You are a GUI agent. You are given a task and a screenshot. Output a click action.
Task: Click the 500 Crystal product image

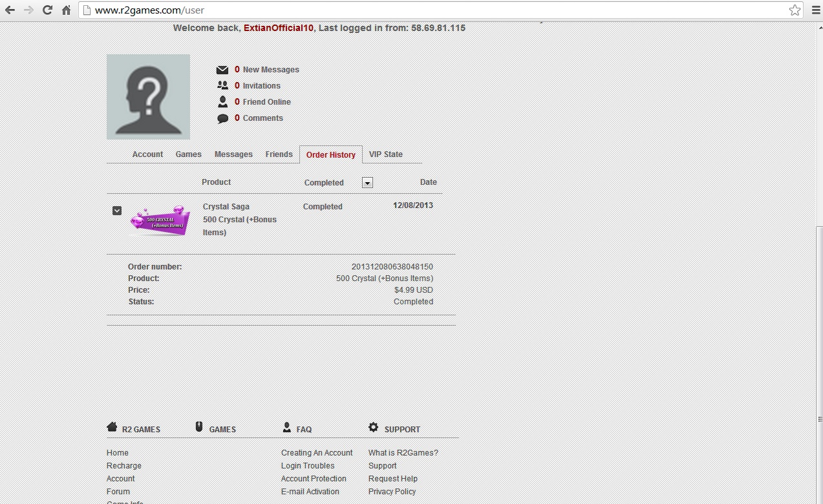click(160, 221)
